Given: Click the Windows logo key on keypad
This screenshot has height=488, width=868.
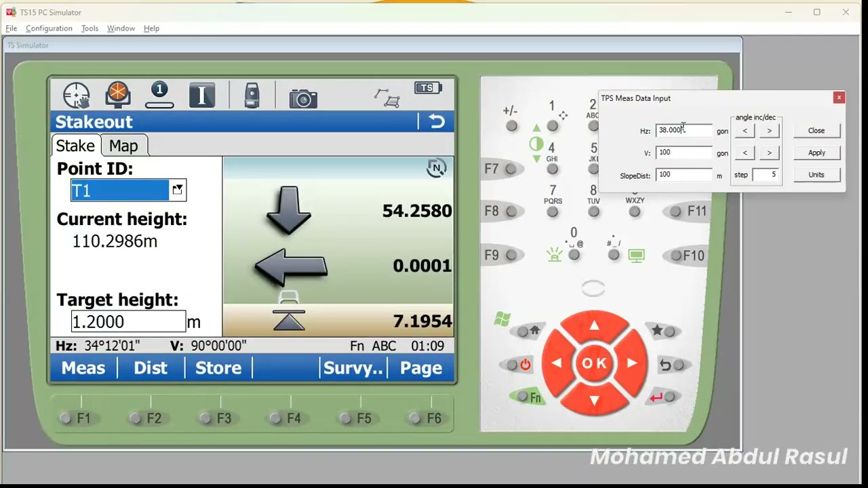Looking at the screenshot, I should point(502,319).
